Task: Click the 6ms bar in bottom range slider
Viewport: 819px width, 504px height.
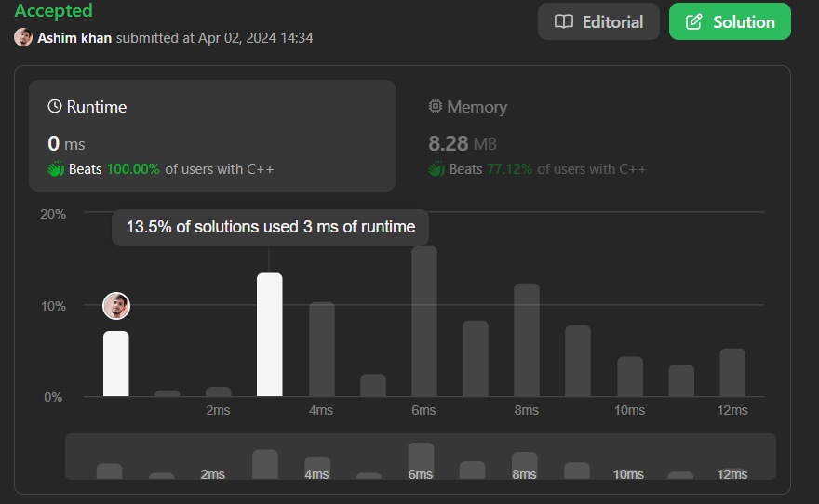Action: pyautogui.click(x=421, y=458)
